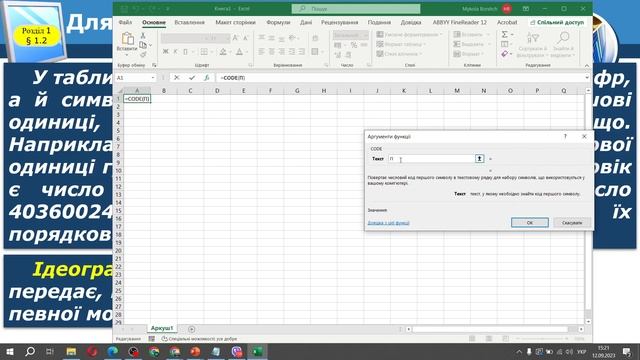
Task: Decrease font size with small A icon
Action: click(245, 38)
